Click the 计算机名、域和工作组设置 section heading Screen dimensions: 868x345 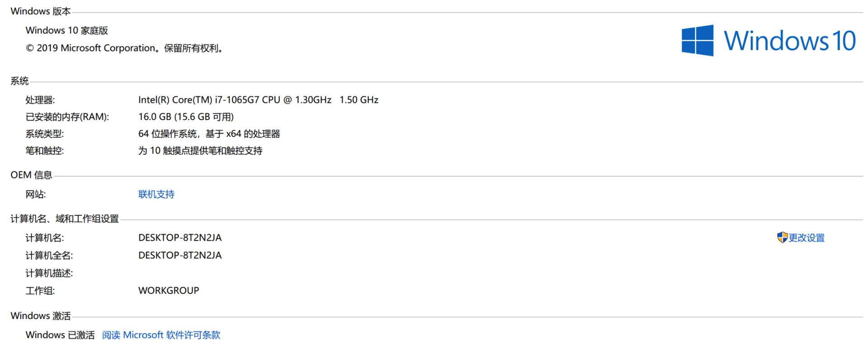point(64,219)
